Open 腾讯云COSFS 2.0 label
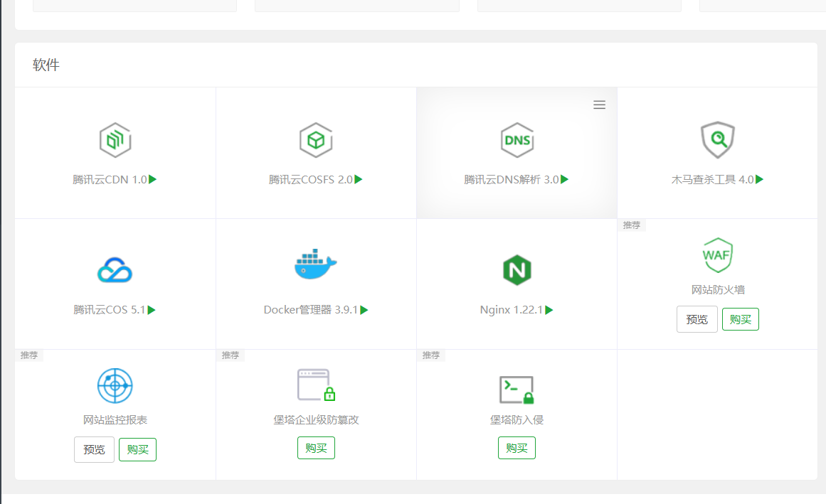This screenshot has width=826, height=504. pyautogui.click(x=310, y=179)
